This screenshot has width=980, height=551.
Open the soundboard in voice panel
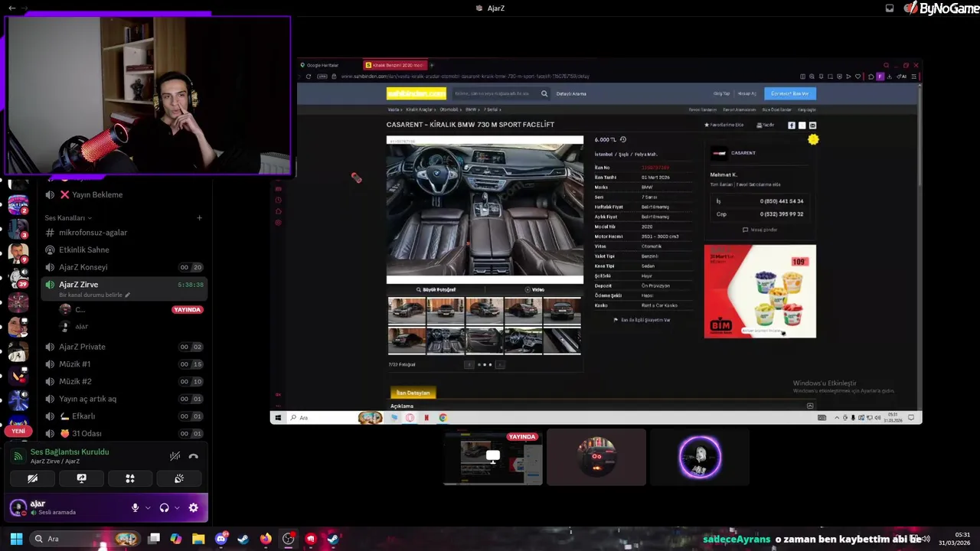179,478
